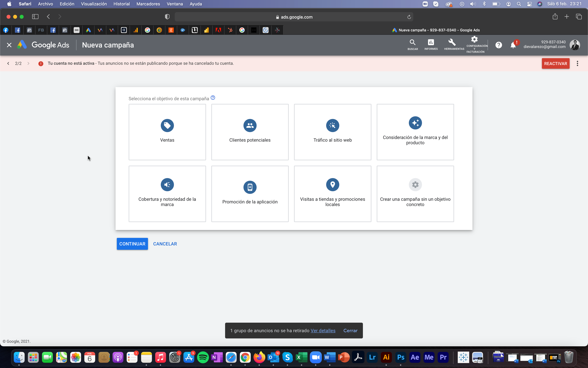Open the Archivo menu
Viewport: 588px width, 368px height.
tap(45, 4)
